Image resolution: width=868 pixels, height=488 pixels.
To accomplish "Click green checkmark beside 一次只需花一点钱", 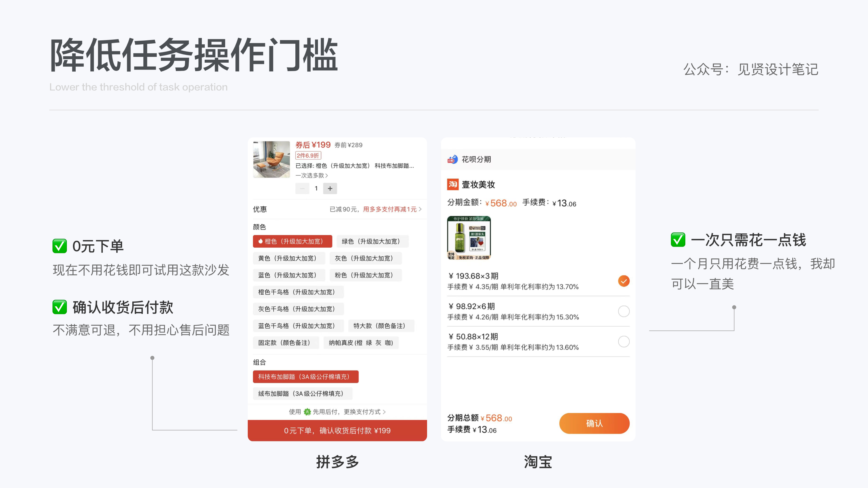I will tap(678, 240).
